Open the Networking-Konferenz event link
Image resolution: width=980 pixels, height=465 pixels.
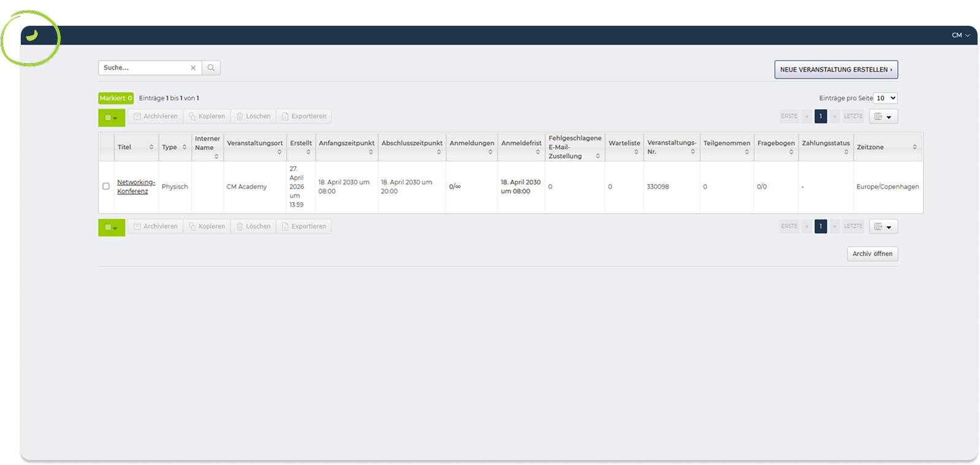click(x=135, y=186)
